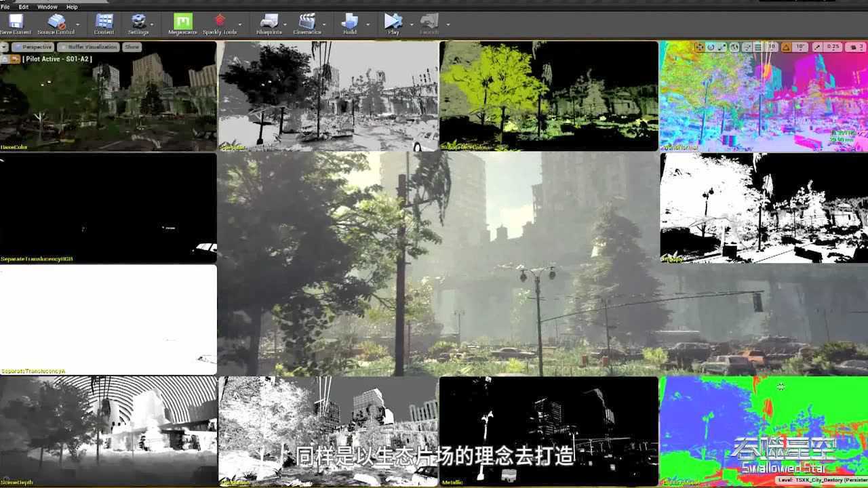Screen dimensions: 868x488
Task: Open viewport options arrow beside Perspective
Action: click(5, 47)
